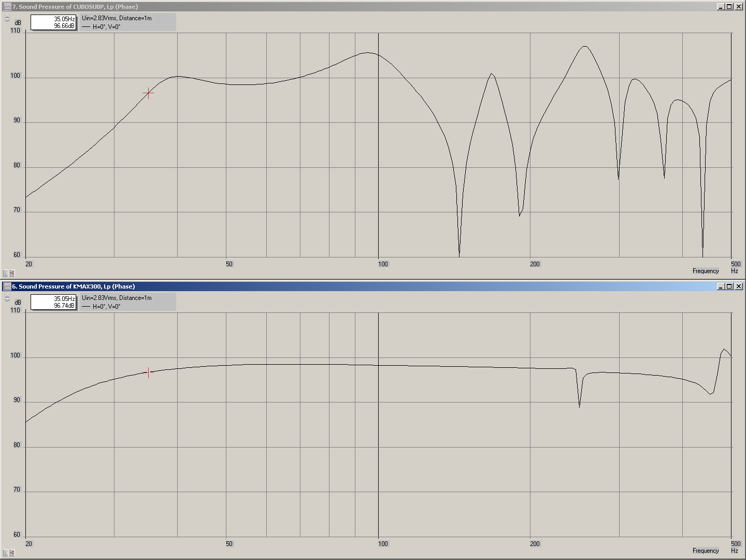Open the KMAX300 window's system menu icon

7,286
